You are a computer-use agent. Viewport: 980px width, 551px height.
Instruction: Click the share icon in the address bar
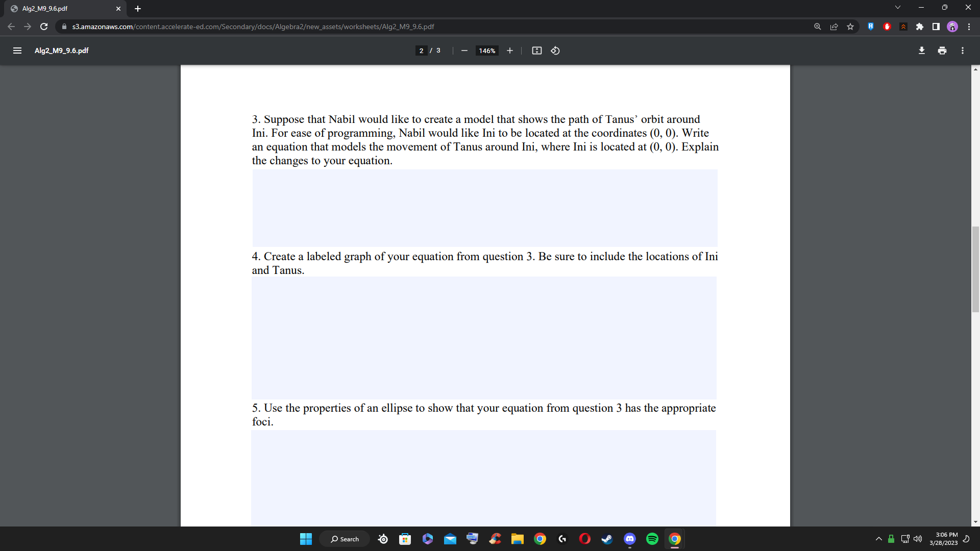click(x=834, y=27)
